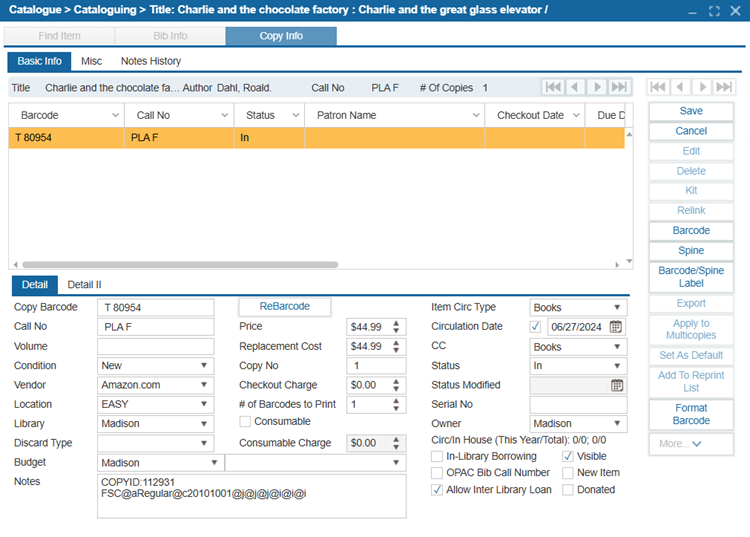The width and height of the screenshot is (750, 537).
Task: Check the New Item checkbox
Action: click(x=568, y=473)
